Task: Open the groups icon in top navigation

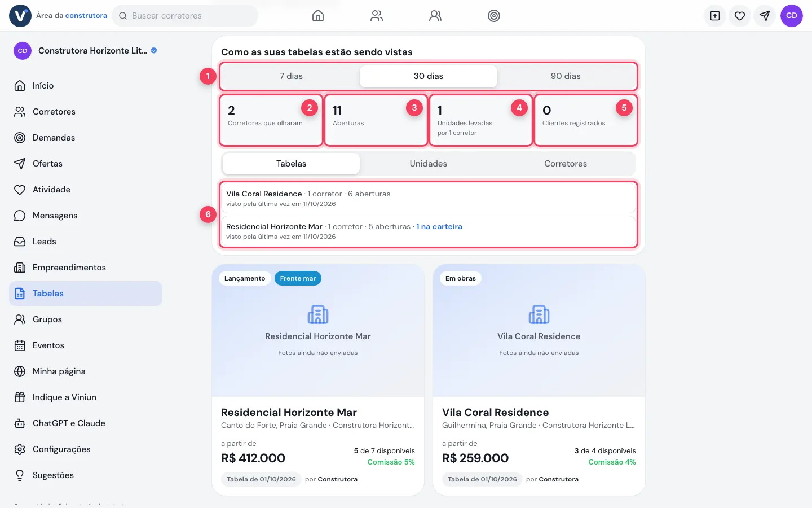Action: pyautogui.click(x=435, y=16)
